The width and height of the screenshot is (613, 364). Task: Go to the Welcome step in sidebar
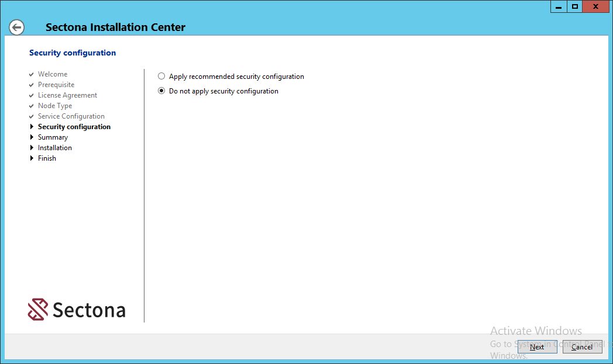point(53,74)
